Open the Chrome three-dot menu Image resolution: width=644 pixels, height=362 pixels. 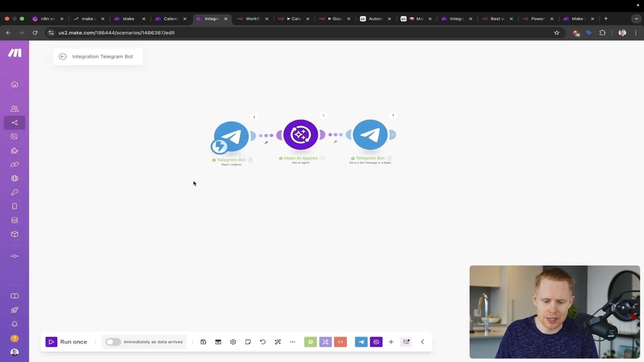[636, 33]
